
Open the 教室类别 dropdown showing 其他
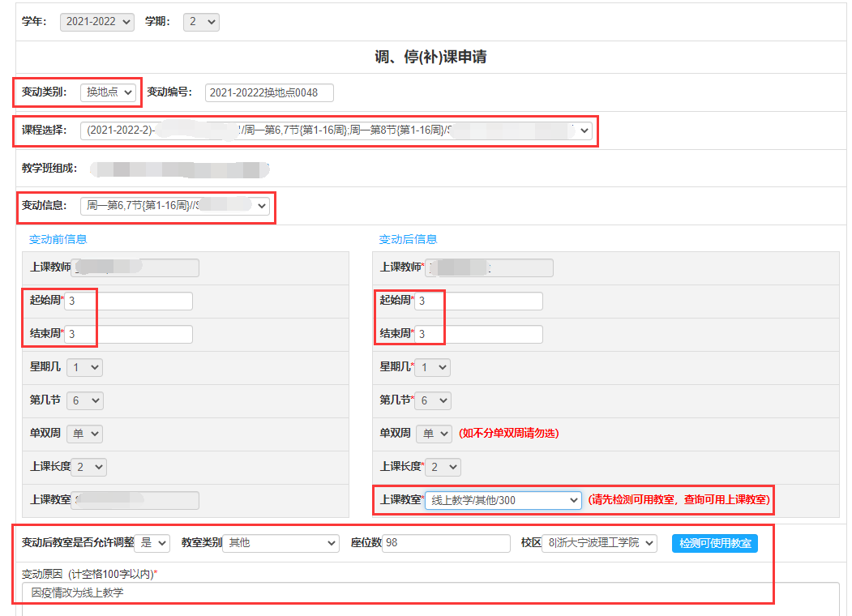pos(281,543)
